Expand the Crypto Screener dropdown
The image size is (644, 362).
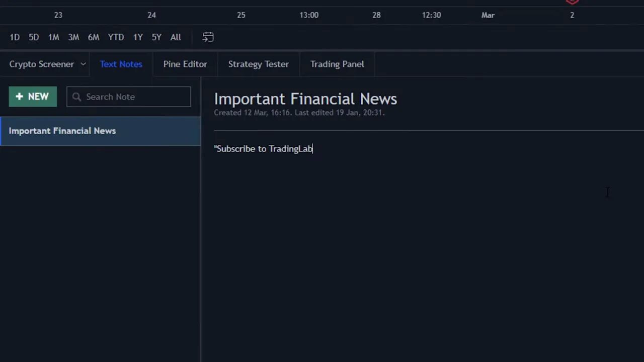click(47, 64)
